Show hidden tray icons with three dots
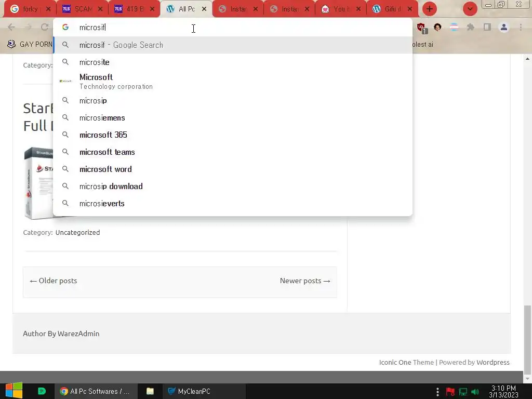This screenshot has height=399, width=532. (x=437, y=392)
